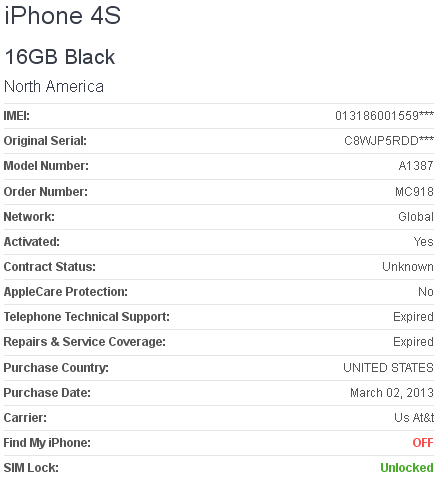439x479 pixels.
Task: Click the A1387 model number
Action: point(416,166)
